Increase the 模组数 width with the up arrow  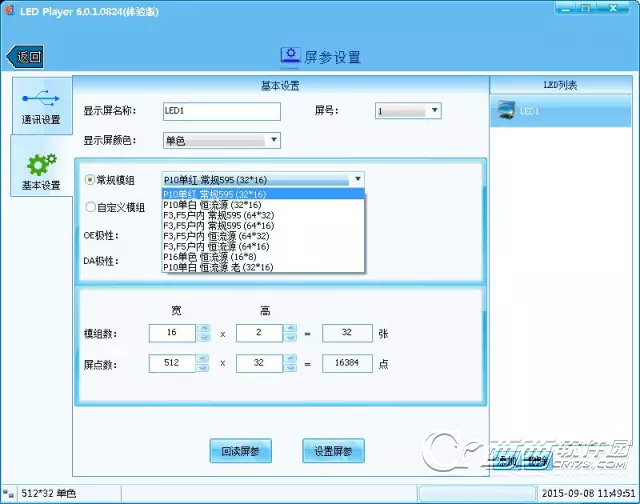coord(203,328)
